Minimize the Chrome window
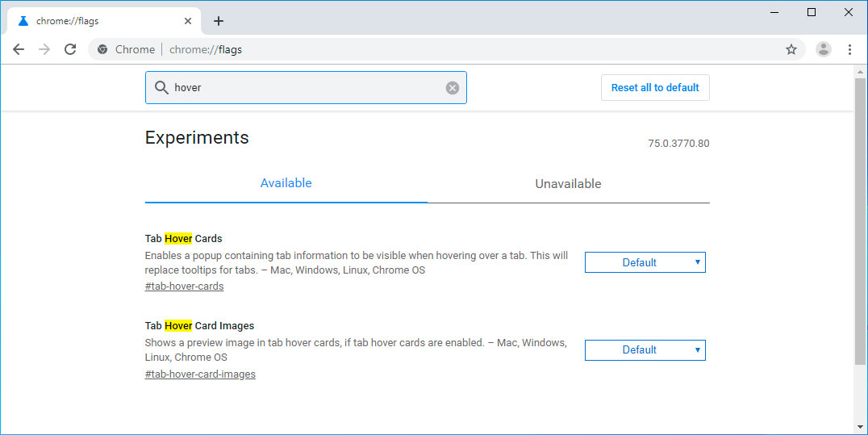 pyautogui.click(x=774, y=12)
